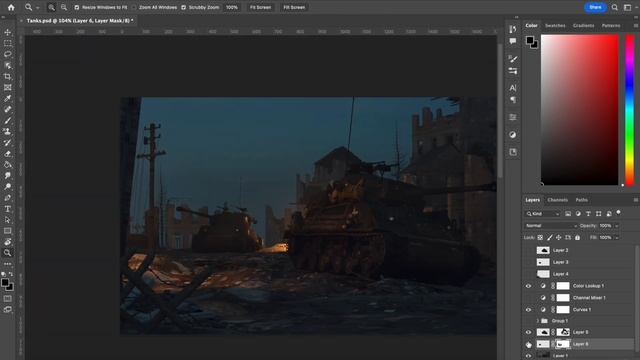Screen dimensions: 640x360
Task: Select the Pen tool
Action: click(x=7, y=198)
